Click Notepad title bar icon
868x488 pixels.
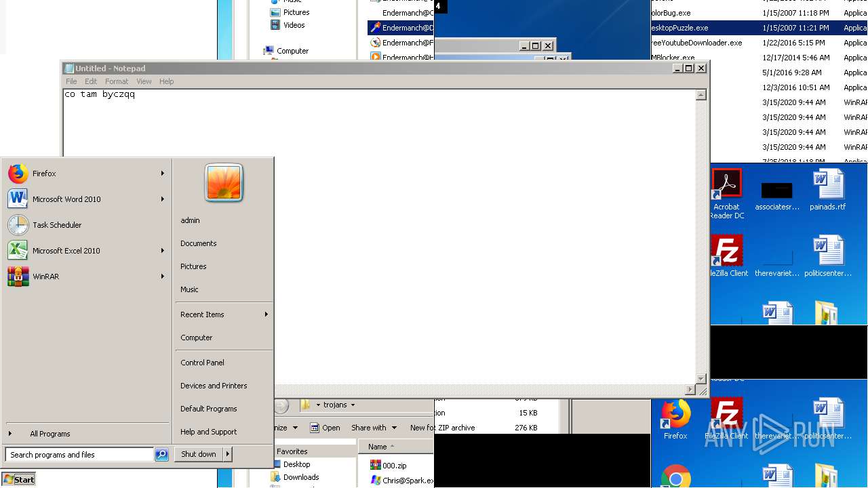[x=68, y=68]
